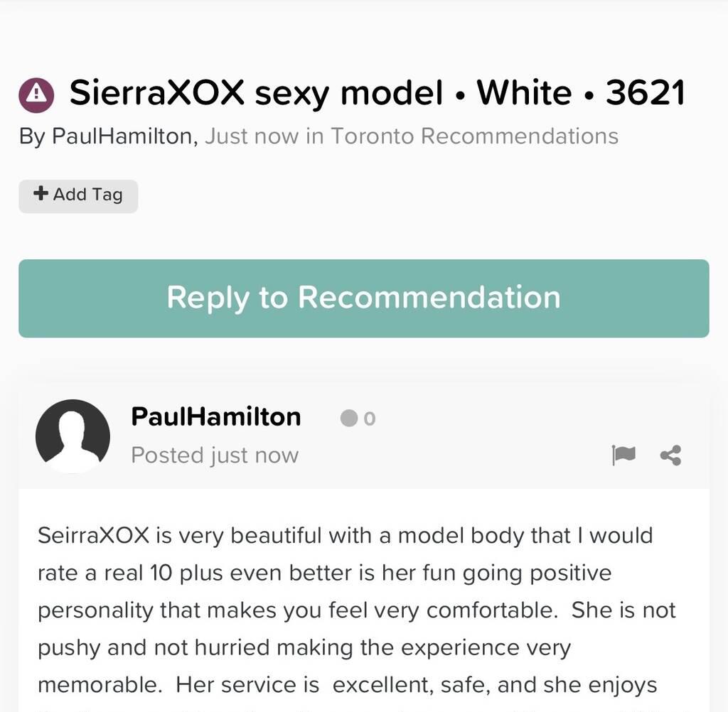Click the bold PaulHamilton username in the post header
The image size is (728, 712).
click(215, 416)
